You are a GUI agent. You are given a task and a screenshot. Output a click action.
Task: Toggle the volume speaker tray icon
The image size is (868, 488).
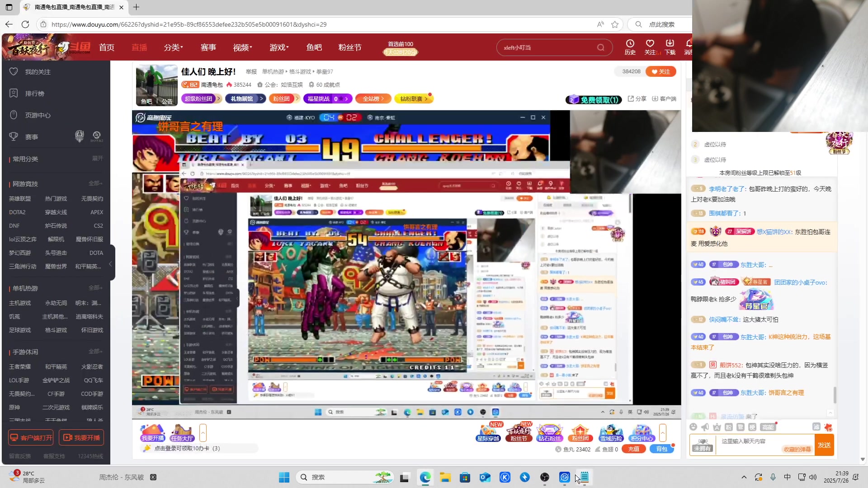point(813,477)
